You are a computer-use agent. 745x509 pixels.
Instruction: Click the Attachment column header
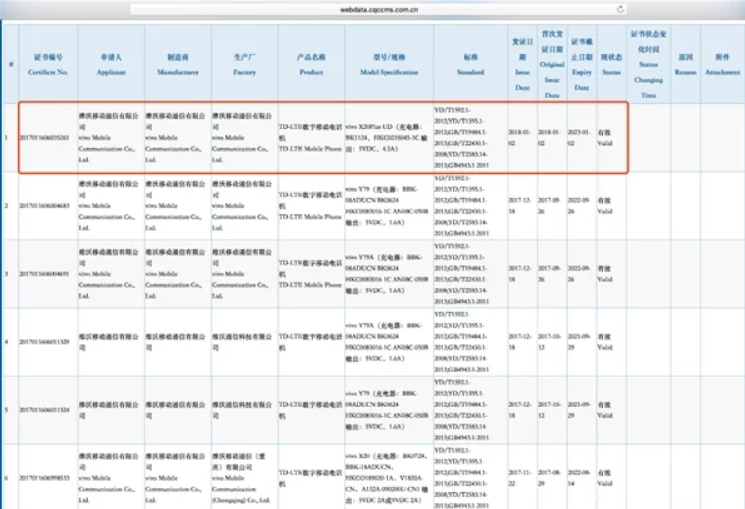(722, 64)
